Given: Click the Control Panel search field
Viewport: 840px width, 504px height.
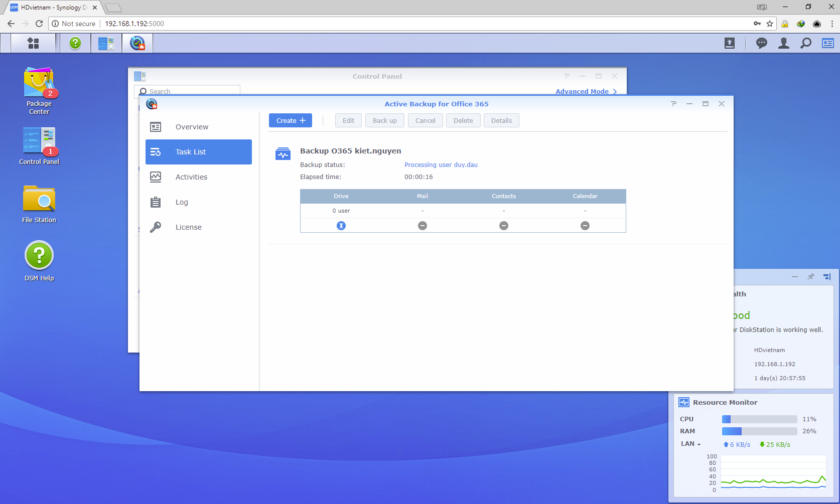Looking at the screenshot, I should [x=187, y=90].
